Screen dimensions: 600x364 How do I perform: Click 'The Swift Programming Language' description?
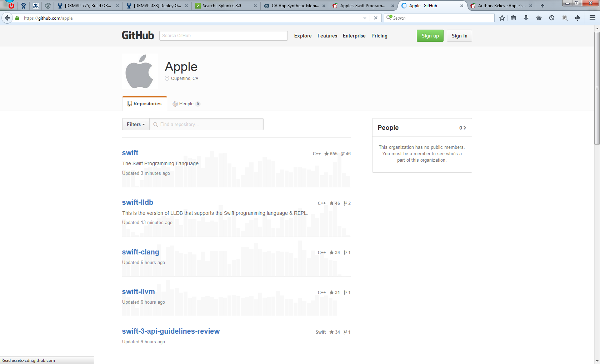pyautogui.click(x=160, y=163)
